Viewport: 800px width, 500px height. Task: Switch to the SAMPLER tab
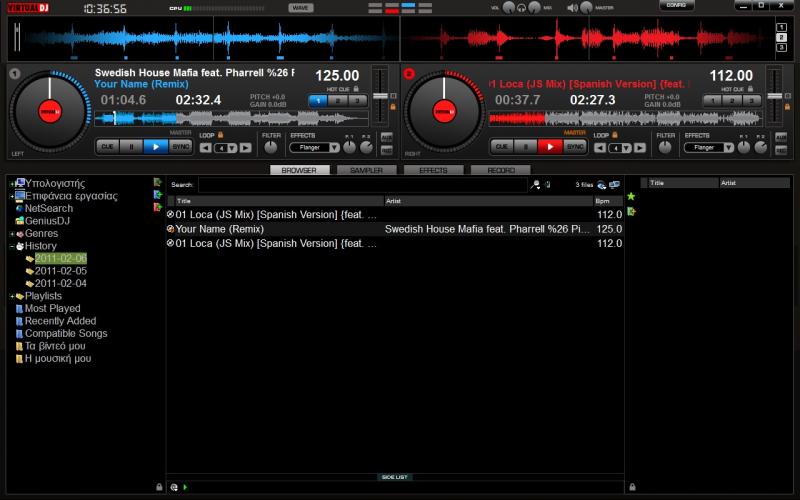click(366, 170)
